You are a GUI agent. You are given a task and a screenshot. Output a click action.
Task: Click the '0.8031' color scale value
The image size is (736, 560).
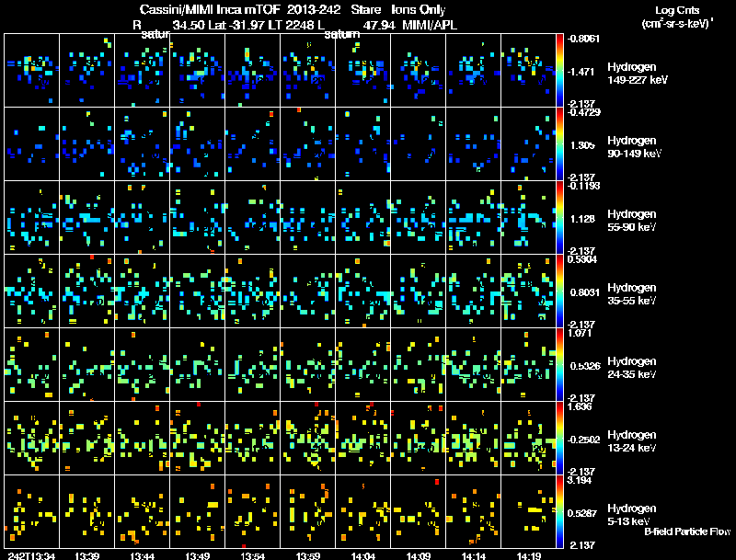(x=585, y=292)
